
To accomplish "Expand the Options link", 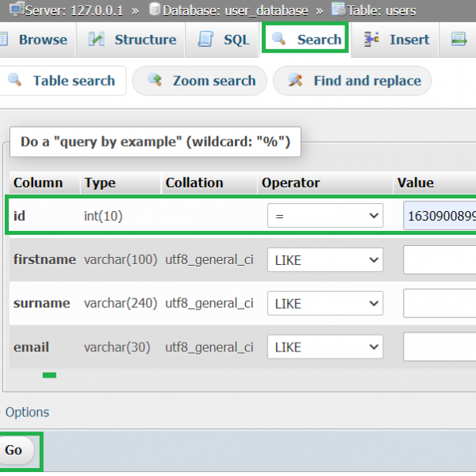I will click(x=27, y=413).
